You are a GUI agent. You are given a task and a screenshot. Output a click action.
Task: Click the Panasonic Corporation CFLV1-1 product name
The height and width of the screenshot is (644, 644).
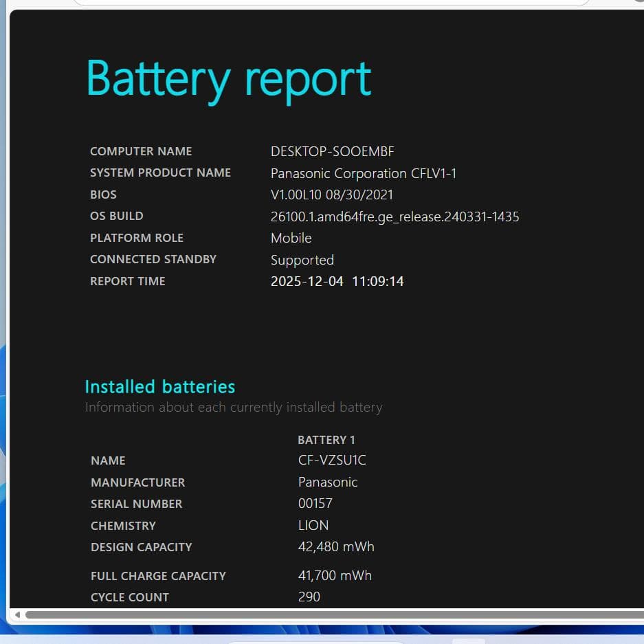click(x=363, y=173)
